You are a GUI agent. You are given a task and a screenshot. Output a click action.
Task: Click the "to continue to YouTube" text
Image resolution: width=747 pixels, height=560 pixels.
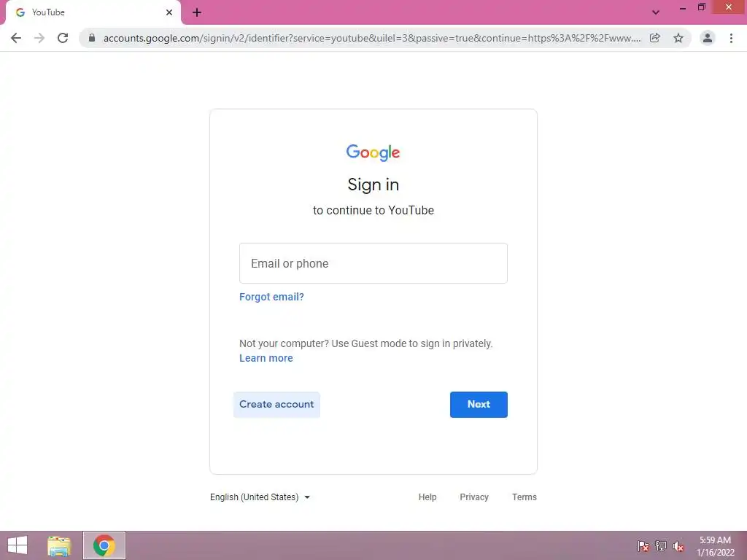[x=373, y=211]
